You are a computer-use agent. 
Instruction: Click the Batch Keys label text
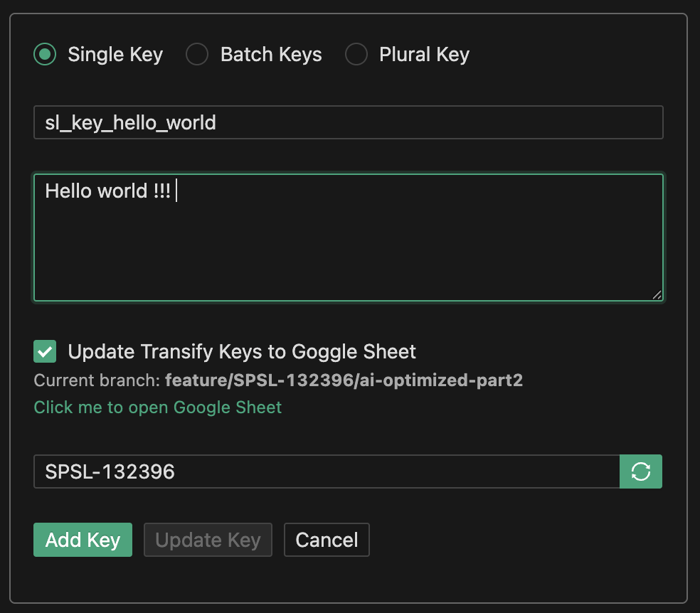pos(271,54)
